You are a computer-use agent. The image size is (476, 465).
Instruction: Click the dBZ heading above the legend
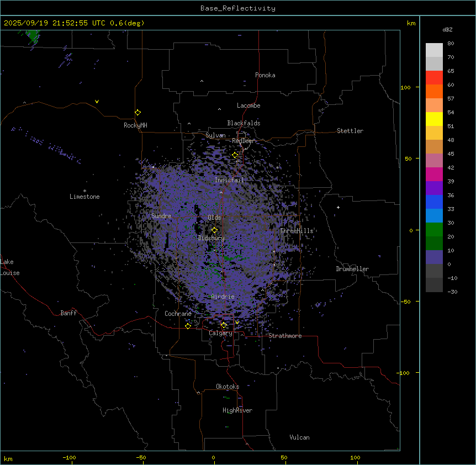448,29
